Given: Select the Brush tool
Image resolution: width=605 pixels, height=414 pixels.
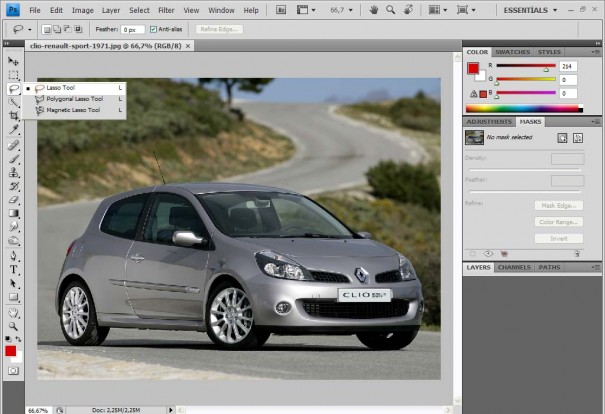Looking at the screenshot, I should pos(14,159).
